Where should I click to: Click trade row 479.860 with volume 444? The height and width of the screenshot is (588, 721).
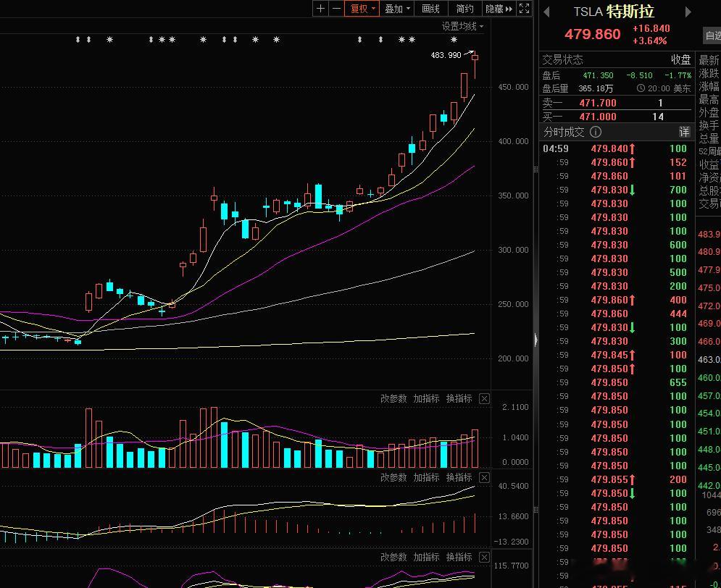pyautogui.click(x=615, y=314)
